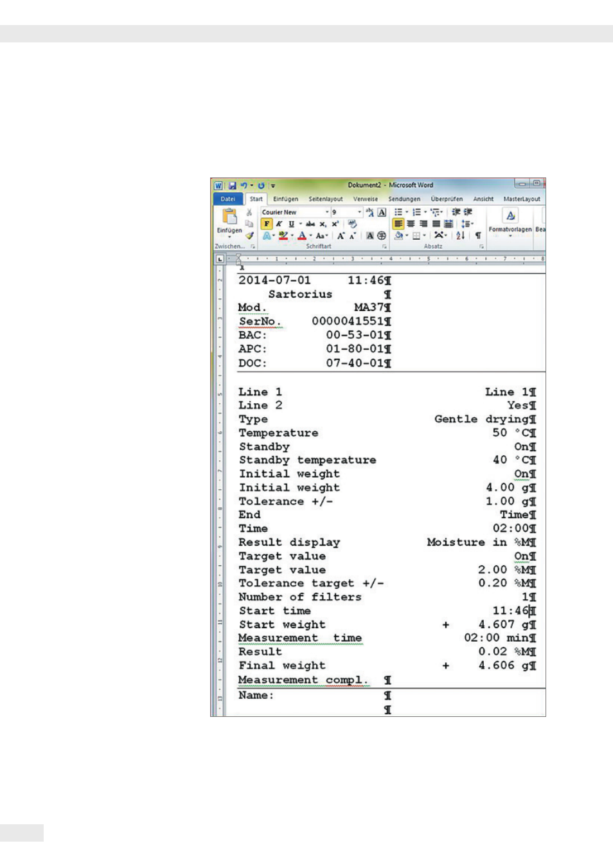Expand the numbered list style options
This screenshot has height=868, width=613.
click(425, 212)
